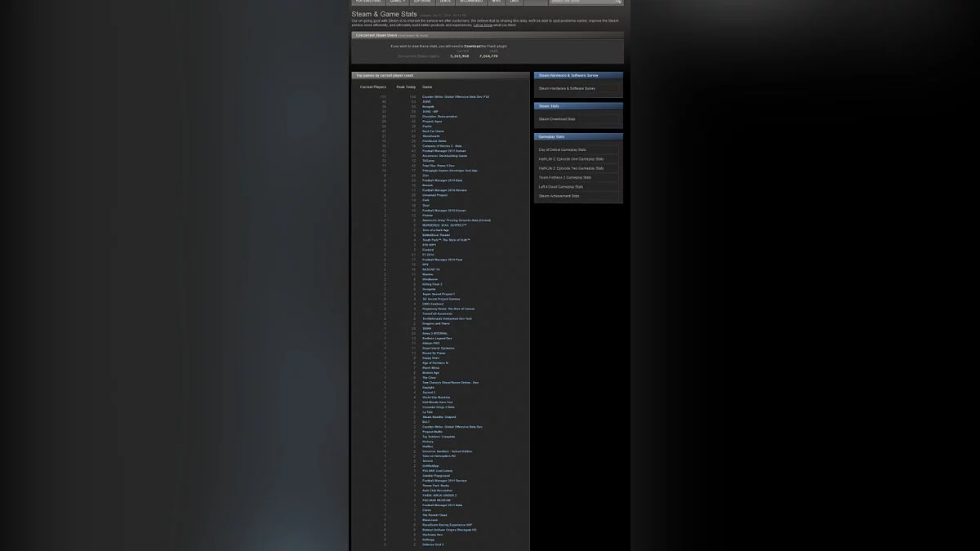Open America's Army: Proving Grounds Beta (Closed)

tap(456, 220)
